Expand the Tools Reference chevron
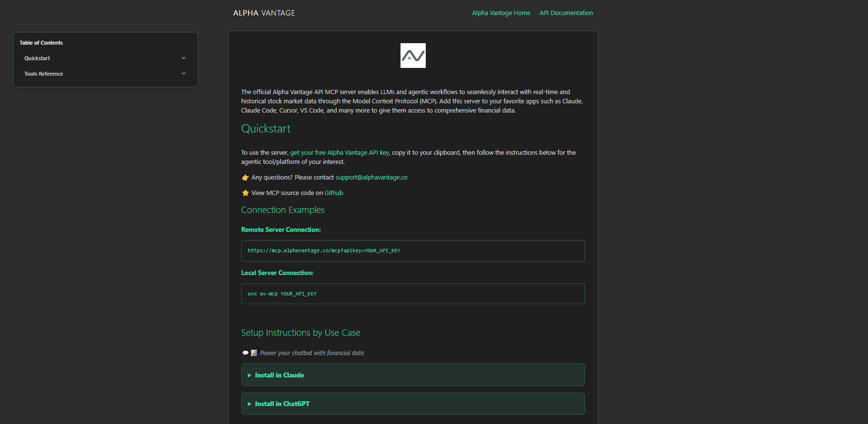The image size is (868, 424). (x=184, y=74)
